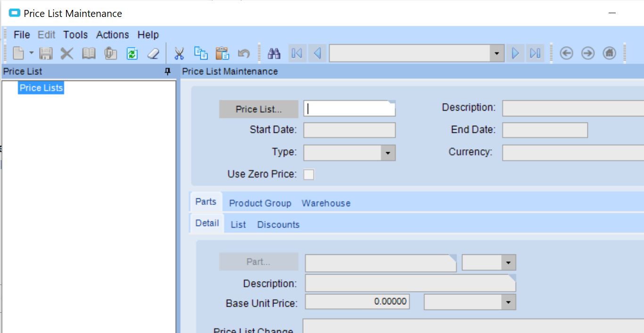Switch to the Warehouse tab

click(326, 203)
